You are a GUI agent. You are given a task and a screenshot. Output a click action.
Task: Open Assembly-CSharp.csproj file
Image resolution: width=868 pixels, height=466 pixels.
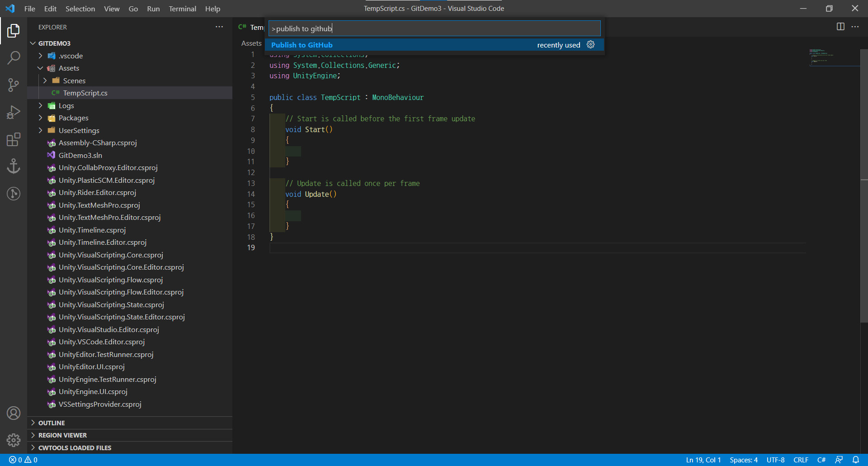[98, 143]
